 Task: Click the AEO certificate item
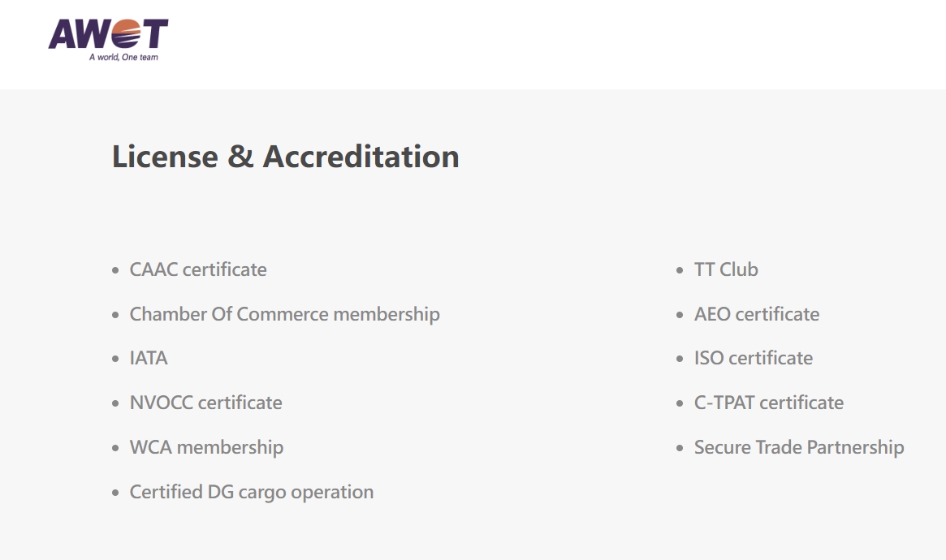(x=757, y=314)
